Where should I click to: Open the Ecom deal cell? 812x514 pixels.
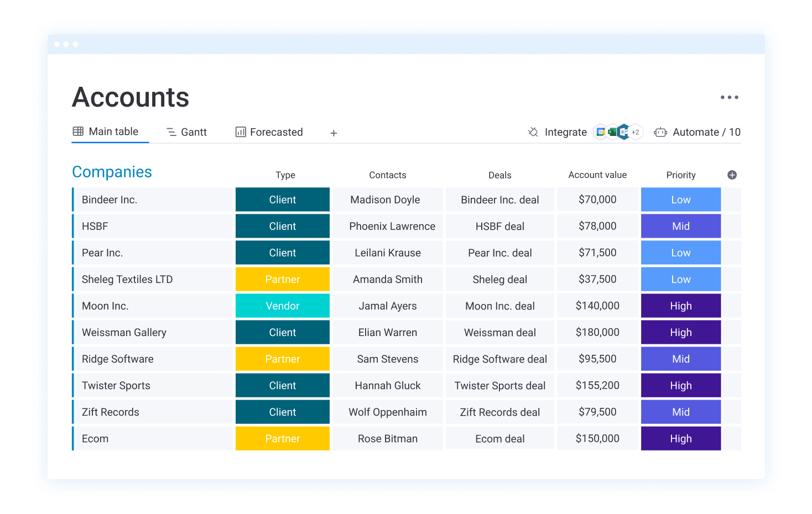pyautogui.click(x=500, y=438)
